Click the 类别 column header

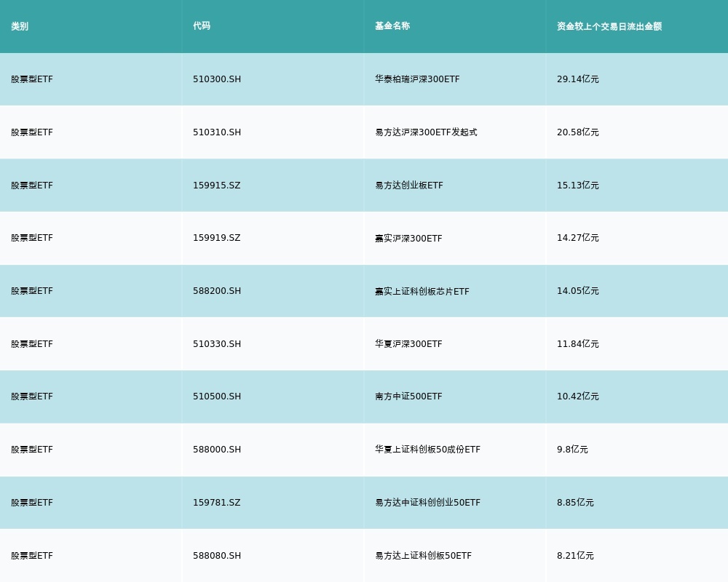click(20, 26)
